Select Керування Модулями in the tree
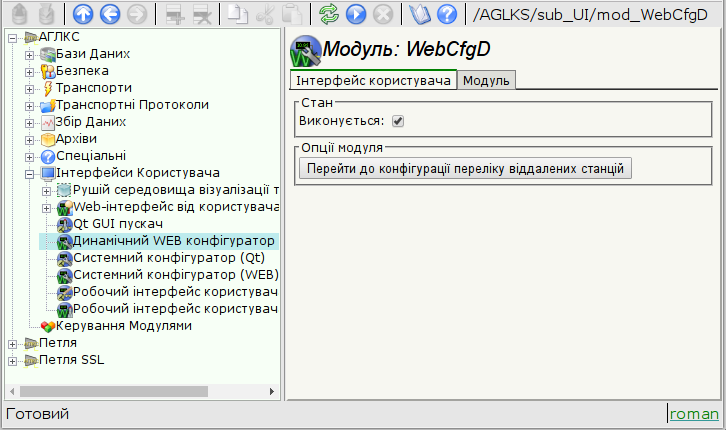726x430 pixels. click(123, 326)
